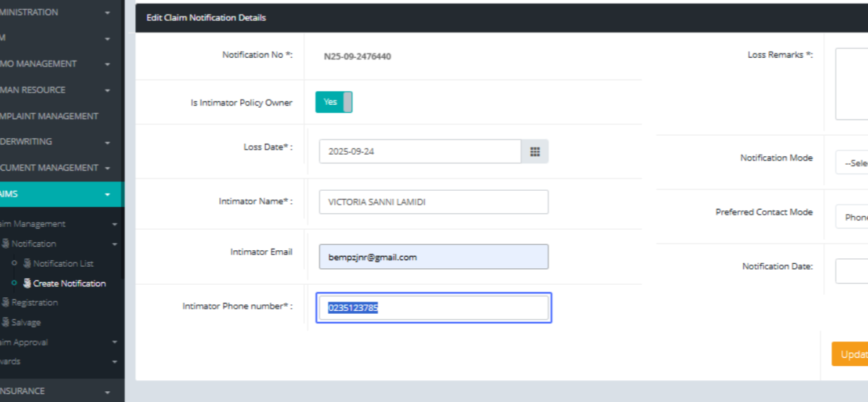Click the Intimator Email input field
This screenshot has width=868, height=402.
(433, 257)
